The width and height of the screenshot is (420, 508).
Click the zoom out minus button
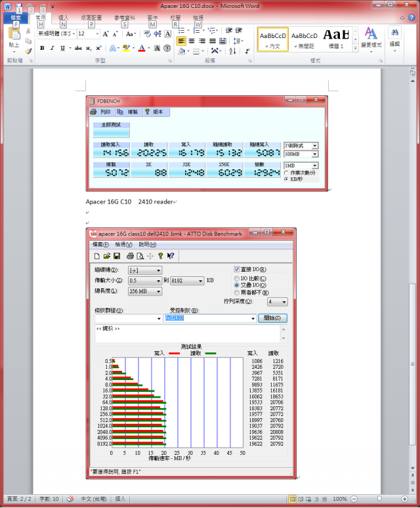tap(354, 499)
